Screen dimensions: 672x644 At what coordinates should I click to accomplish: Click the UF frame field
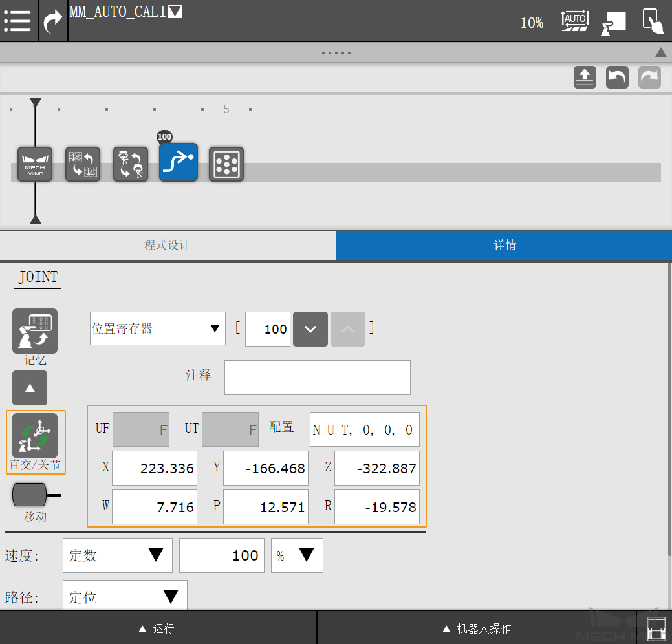141,429
